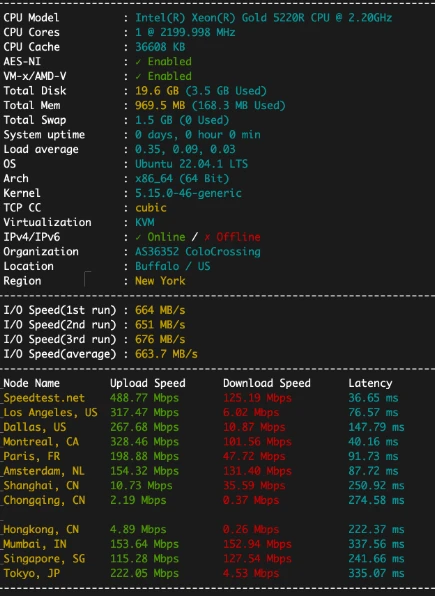This screenshot has height=596, width=435.
Task: Click the Upload Speed column header
Action: point(148,383)
